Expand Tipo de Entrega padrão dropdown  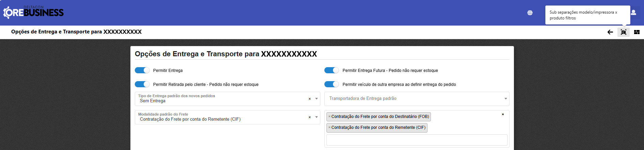[317, 99]
